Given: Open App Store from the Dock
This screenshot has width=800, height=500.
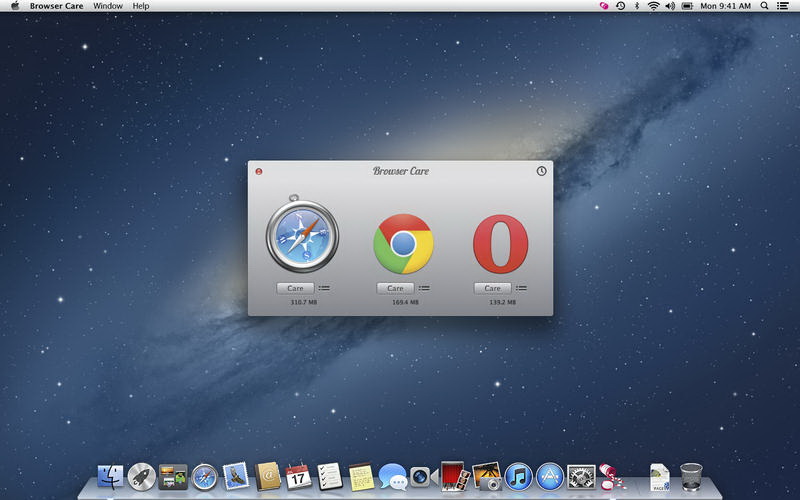Looking at the screenshot, I should point(549,477).
